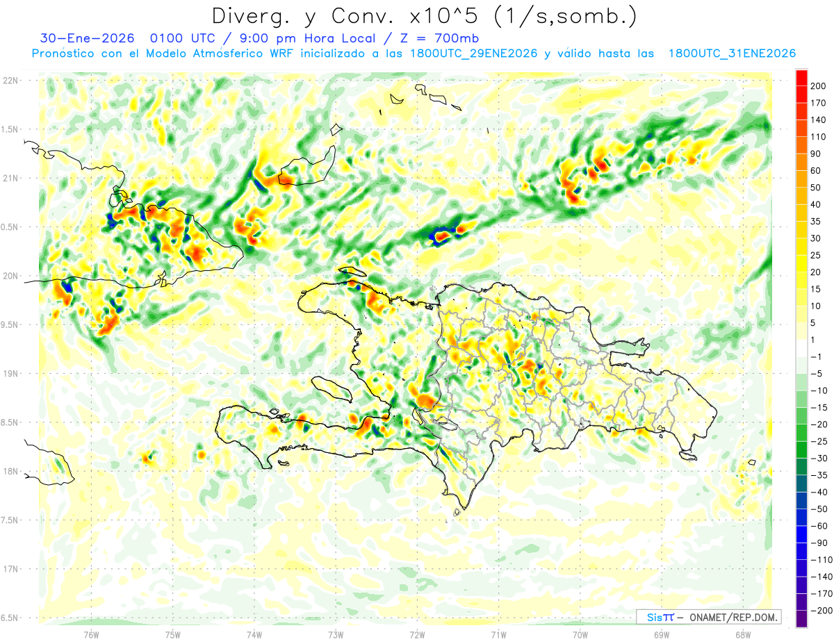Click the '73W' longitude label
This screenshot has width=834, height=644.
pos(336,635)
